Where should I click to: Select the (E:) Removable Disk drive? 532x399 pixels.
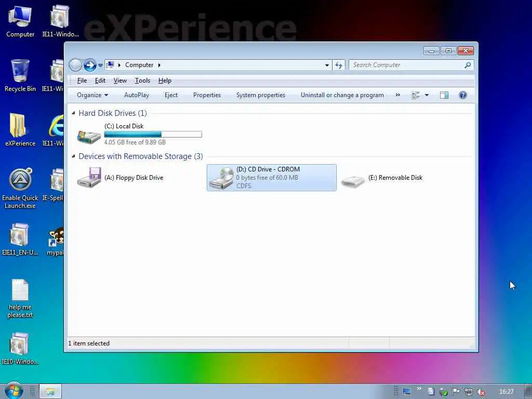[x=382, y=178]
